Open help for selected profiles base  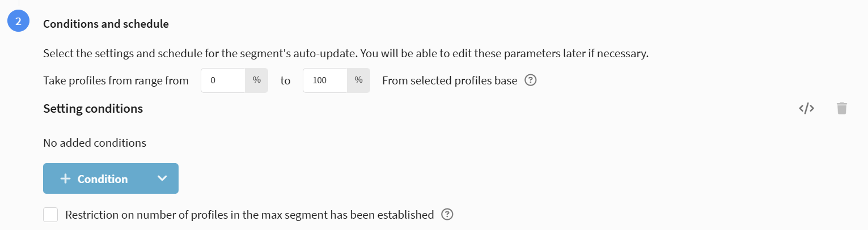coord(531,80)
